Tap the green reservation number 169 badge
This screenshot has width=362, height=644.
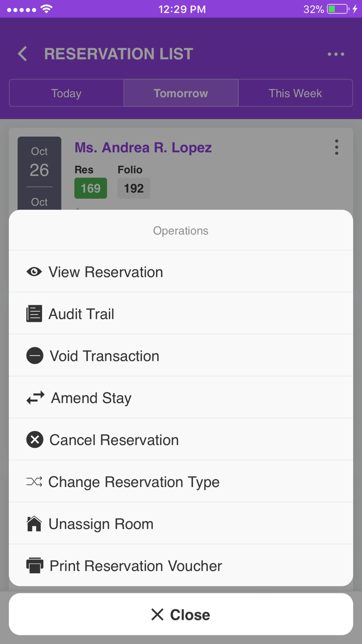point(90,188)
